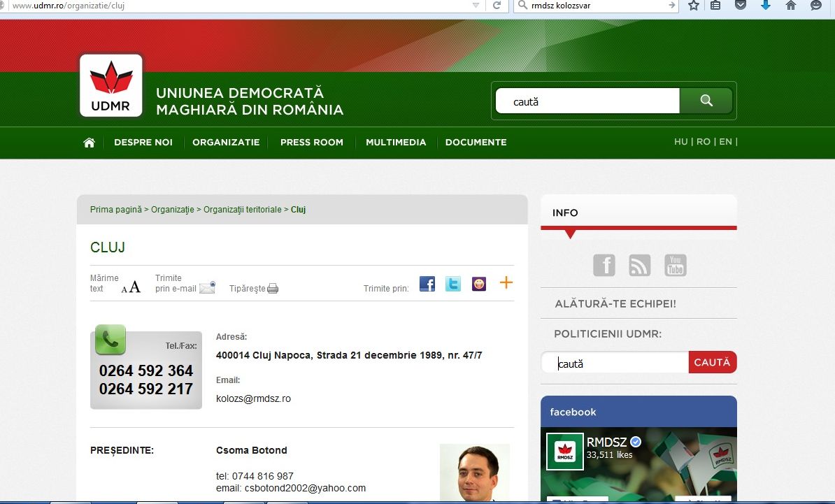Click the red CAUTĂ button

click(x=713, y=362)
